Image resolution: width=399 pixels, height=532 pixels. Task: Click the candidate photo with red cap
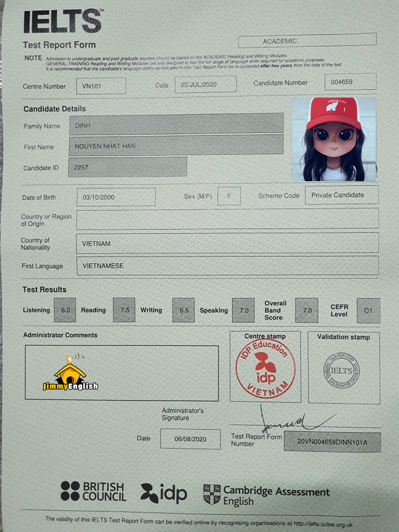tap(334, 139)
